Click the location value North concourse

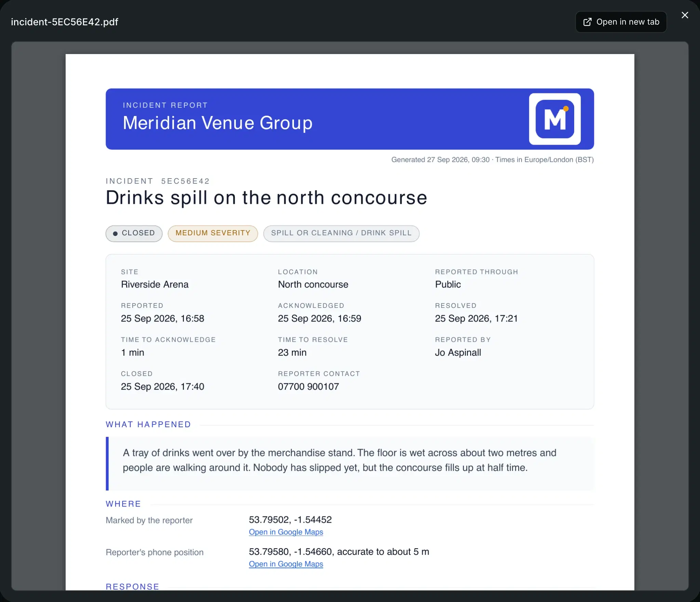click(313, 285)
